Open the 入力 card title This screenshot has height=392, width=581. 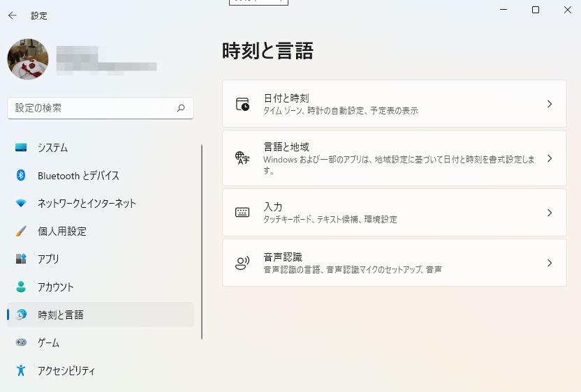pos(273,206)
